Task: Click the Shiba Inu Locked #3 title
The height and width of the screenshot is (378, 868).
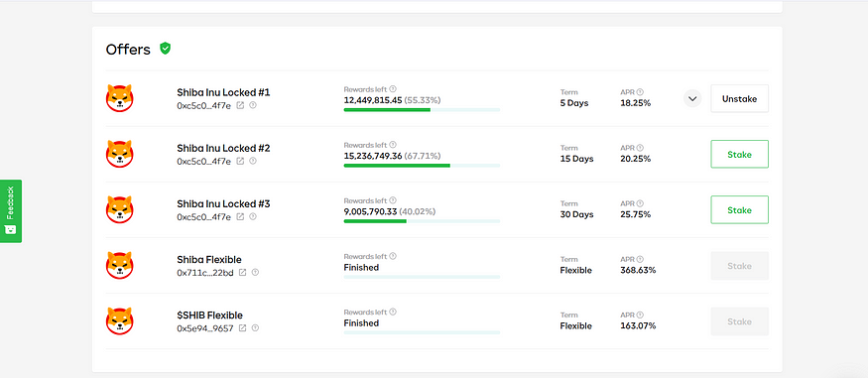Action: tap(223, 204)
